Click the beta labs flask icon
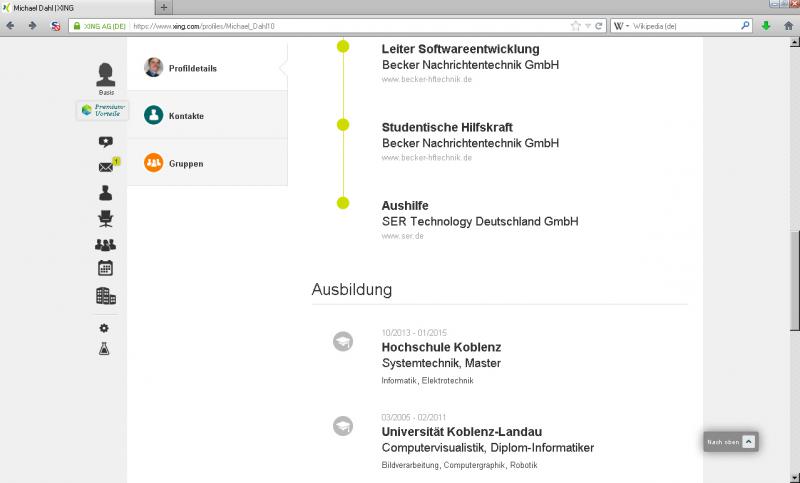 click(104, 349)
